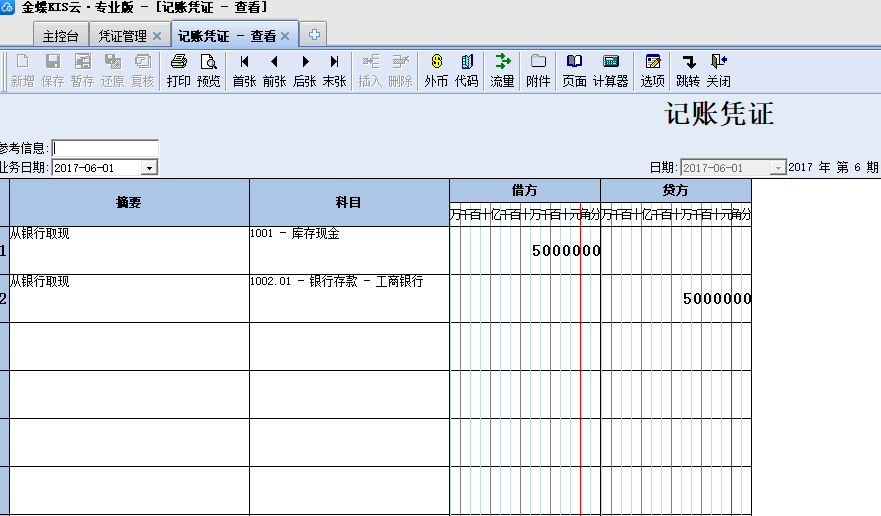Go to the next voucher with 后张
The width and height of the screenshot is (881, 516).
point(305,70)
